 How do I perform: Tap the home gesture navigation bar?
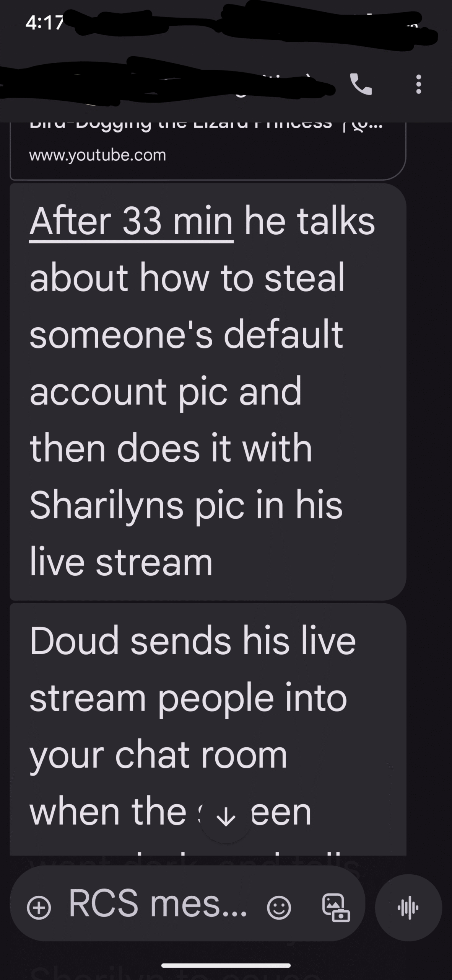click(226, 965)
